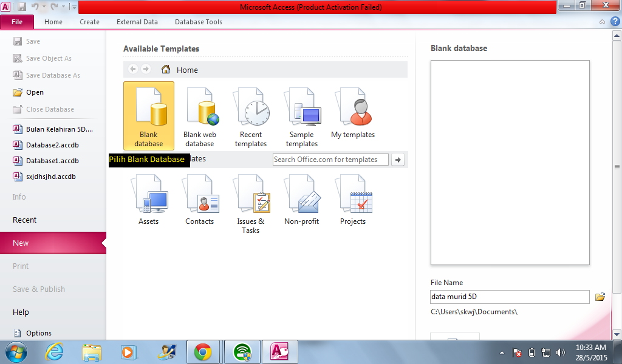Click the back arrow in template navigation
Viewport: 622px width, 364px height.
pyautogui.click(x=133, y=69)
